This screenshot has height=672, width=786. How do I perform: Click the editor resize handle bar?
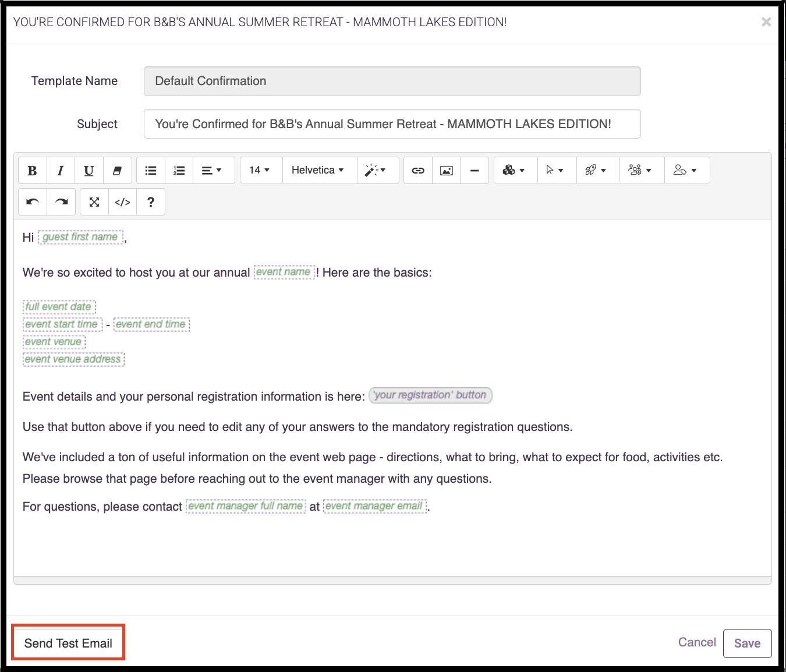click(392, 580)
